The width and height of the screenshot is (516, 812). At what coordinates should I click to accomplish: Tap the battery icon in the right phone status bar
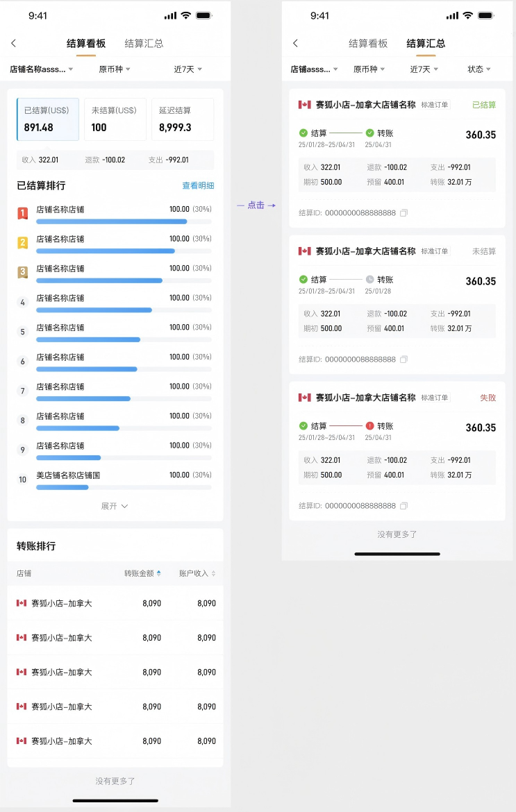pyautogui.click(x=486, y=15)
